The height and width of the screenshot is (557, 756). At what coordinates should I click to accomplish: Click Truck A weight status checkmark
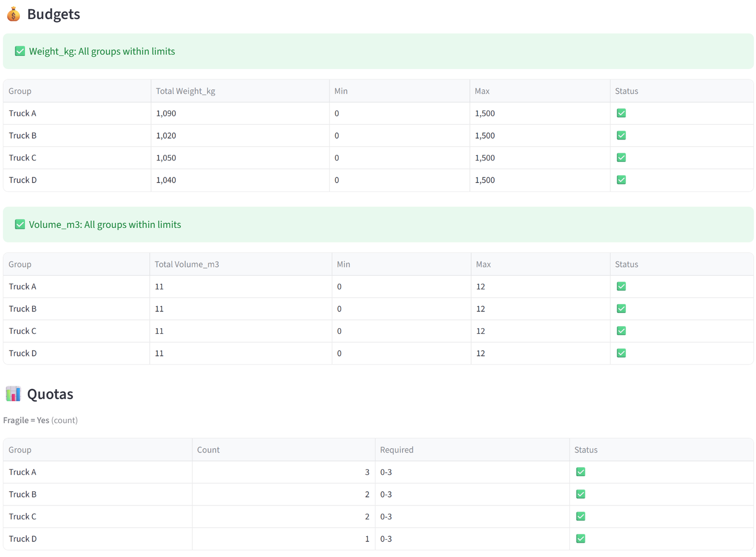621,113
